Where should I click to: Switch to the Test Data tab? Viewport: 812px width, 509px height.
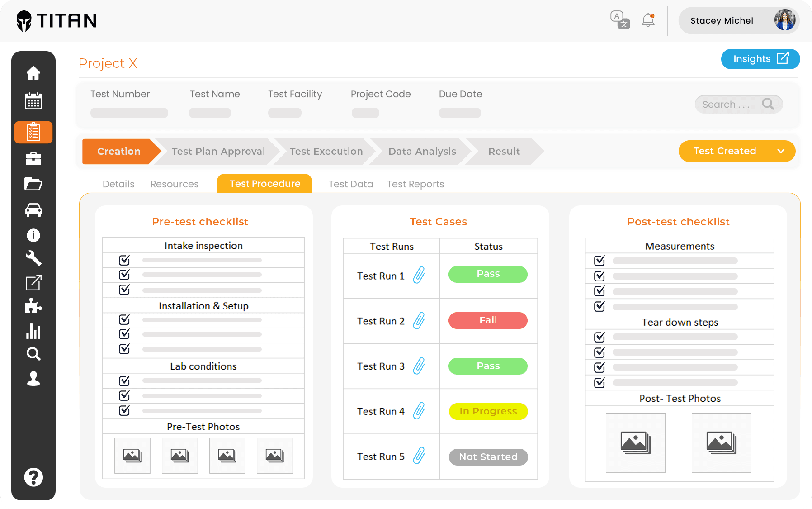click(350, 184)
